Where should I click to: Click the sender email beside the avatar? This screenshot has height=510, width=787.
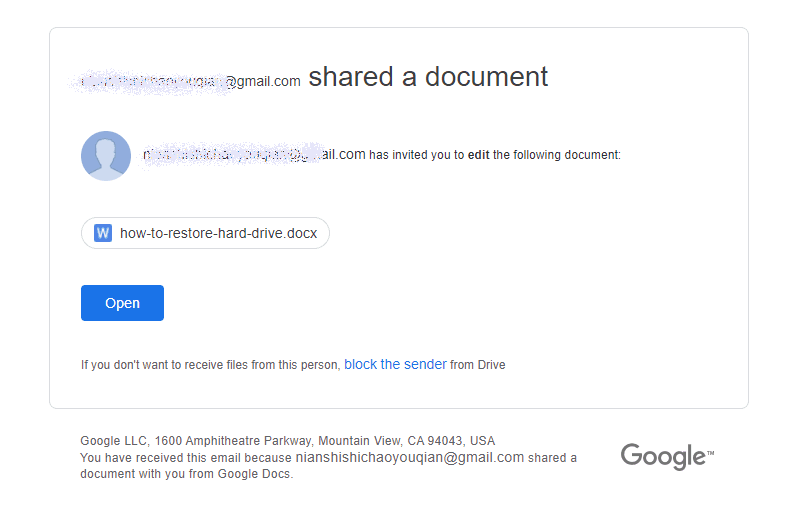point(253,155)
